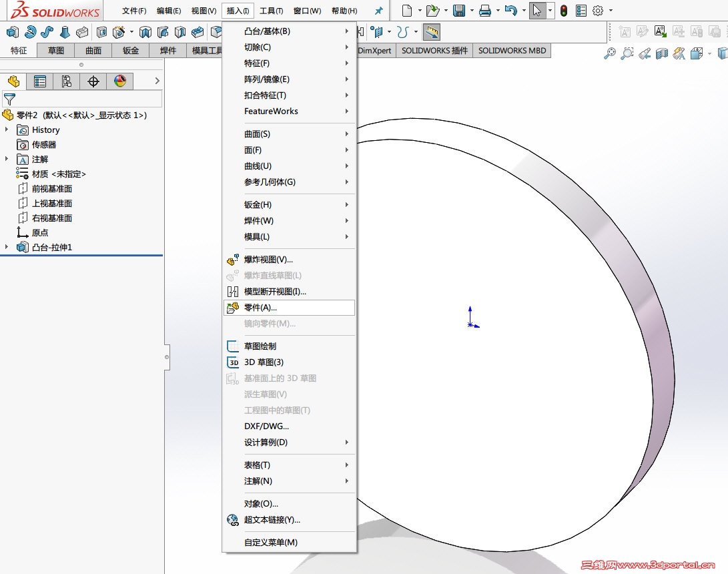The image size is (728, 574).
Task: Click the Exploded View menu icon
Action: tap(233, 260)
